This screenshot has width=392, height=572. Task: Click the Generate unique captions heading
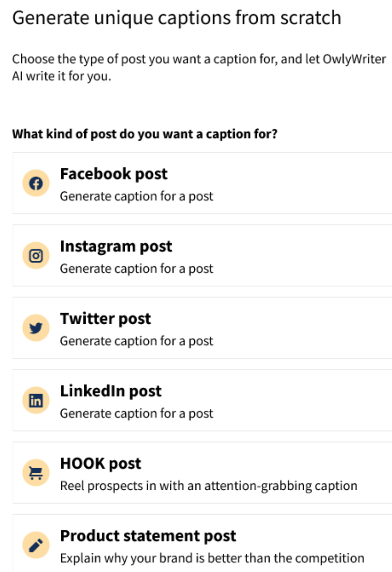pyautogui.click(x=176, y=18)
